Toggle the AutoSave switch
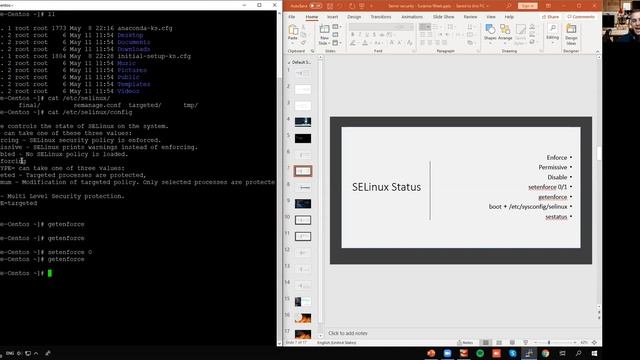The height and width of the screenshot is (360, 640). coord(315,6)
